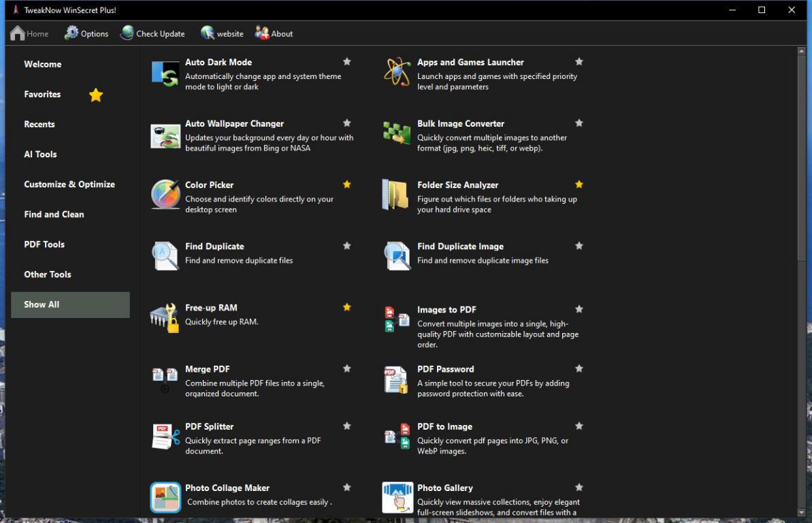Open Options from the top toolbar
This screenshot has width=812, height=523.
tap(86, 33)
